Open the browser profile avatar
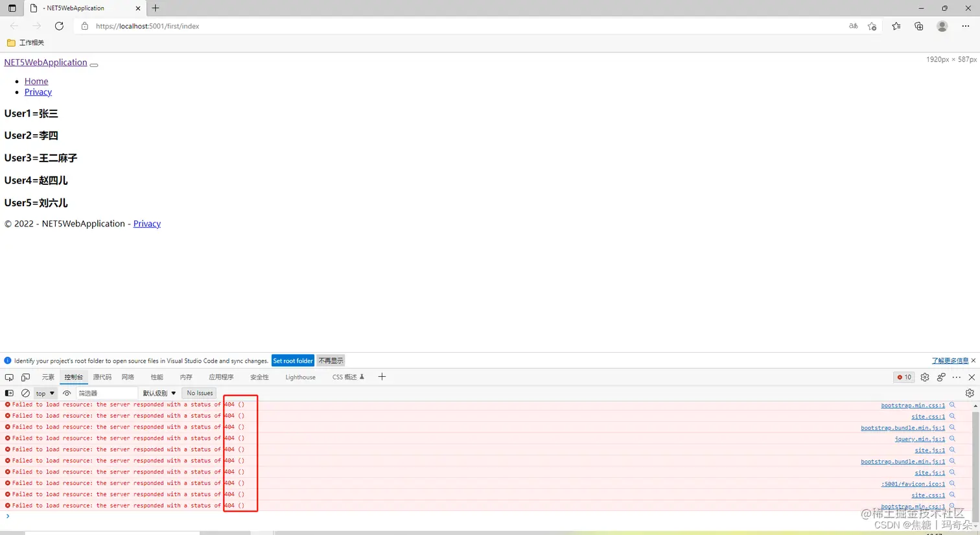The width and height of the screenshot is (980, 535). pos(942,26)
